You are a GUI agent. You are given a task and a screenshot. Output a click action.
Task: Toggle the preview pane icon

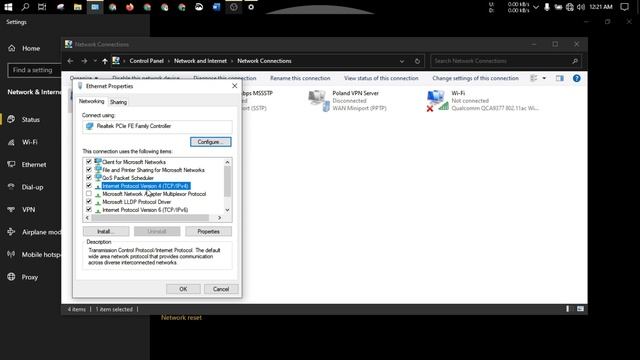(560, 78)
